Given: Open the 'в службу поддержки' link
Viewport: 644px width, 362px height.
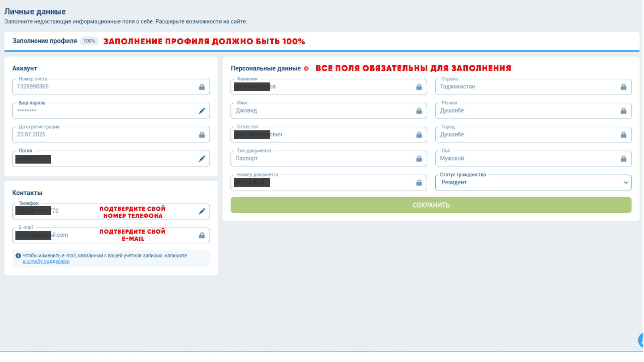Looking at the screenshot, I should coord(46,261).
